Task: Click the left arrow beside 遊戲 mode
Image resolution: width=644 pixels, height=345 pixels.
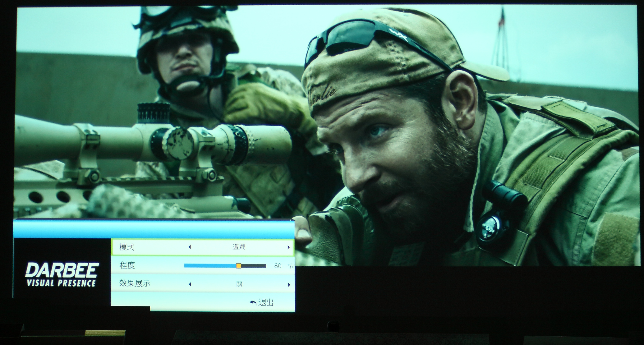Action: coord(190,247)
